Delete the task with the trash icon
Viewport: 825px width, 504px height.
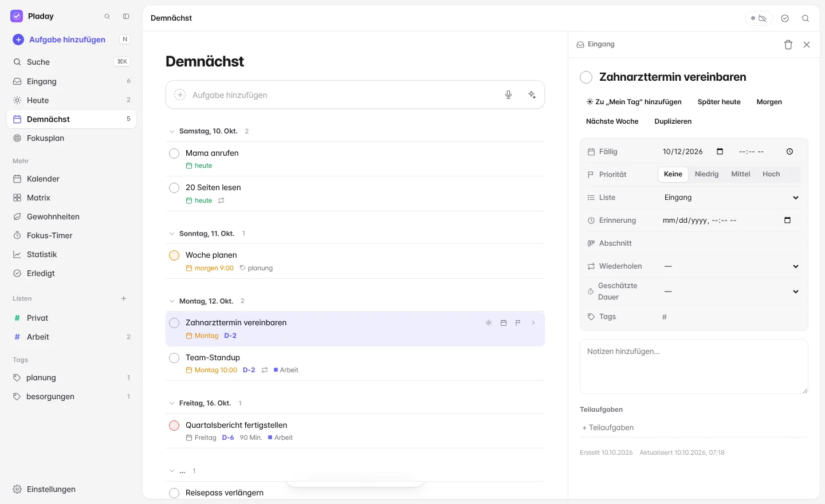click(788, 45)
